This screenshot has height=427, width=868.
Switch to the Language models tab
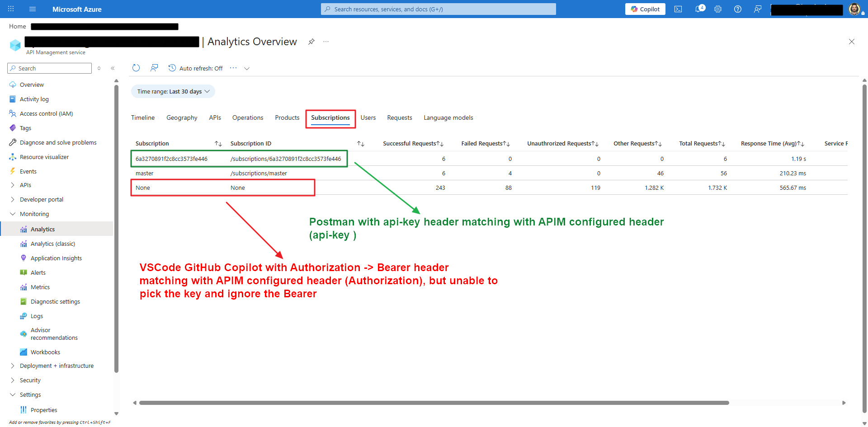(448, 117)
